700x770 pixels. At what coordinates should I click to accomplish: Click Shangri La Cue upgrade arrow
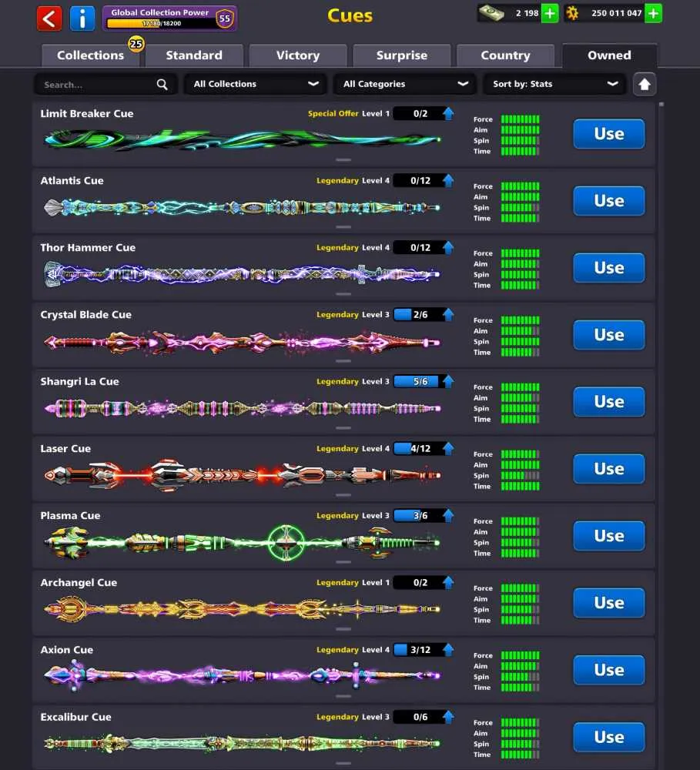pyautogui.click(x=448, y=381)
